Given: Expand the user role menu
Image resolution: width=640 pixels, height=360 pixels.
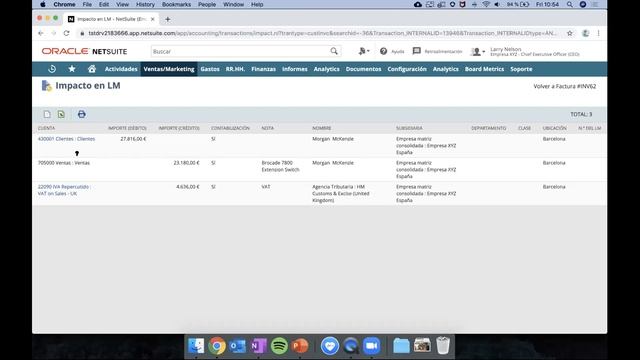Looking at the screenshot, I should [x=477, y=51].
